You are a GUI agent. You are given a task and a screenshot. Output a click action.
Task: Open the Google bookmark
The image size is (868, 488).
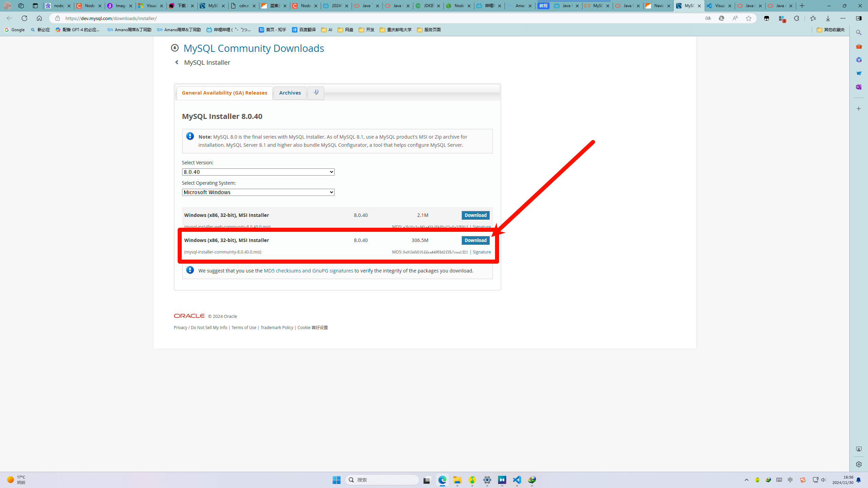pyautogui.click(x=15, y=30)
